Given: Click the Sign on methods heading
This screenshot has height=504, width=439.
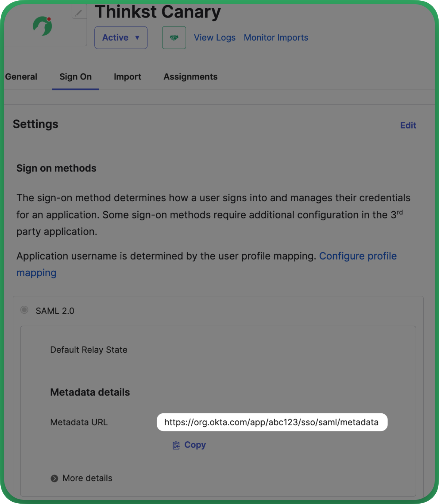Looking at the screenshot, I should tap(56, 168).
